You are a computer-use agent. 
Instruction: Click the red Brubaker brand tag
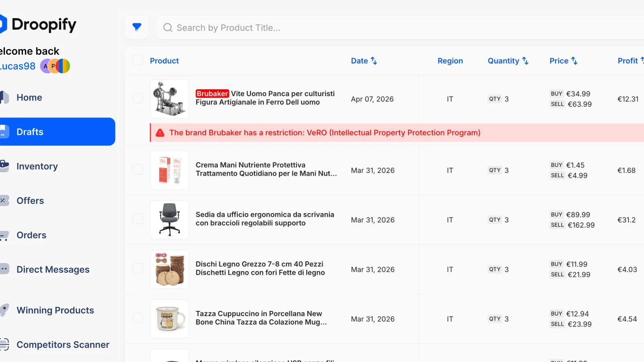coord(212,94)
